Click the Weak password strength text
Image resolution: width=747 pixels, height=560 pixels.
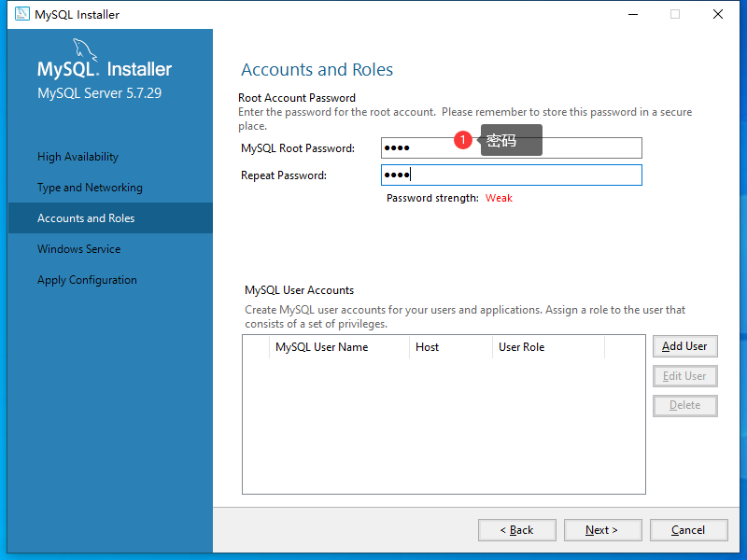[499, 198]
